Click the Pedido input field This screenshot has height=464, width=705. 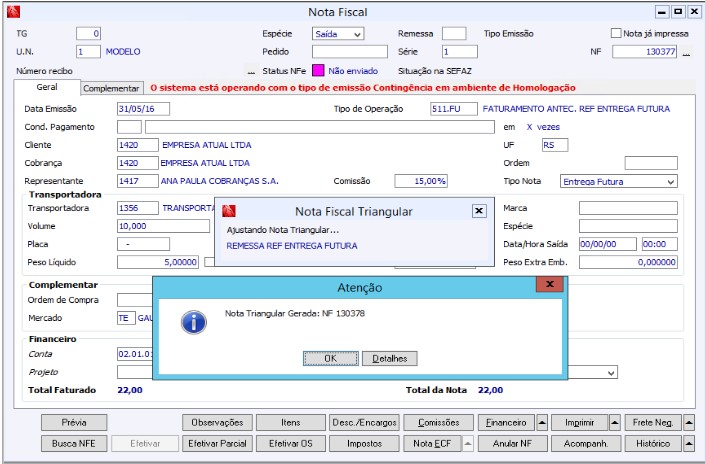350,52
